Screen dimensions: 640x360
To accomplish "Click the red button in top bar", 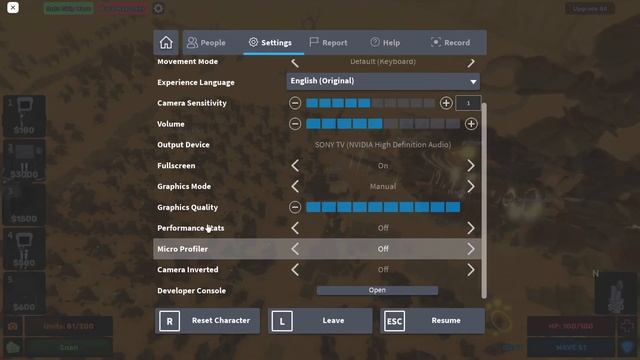I will pos(122,9).
